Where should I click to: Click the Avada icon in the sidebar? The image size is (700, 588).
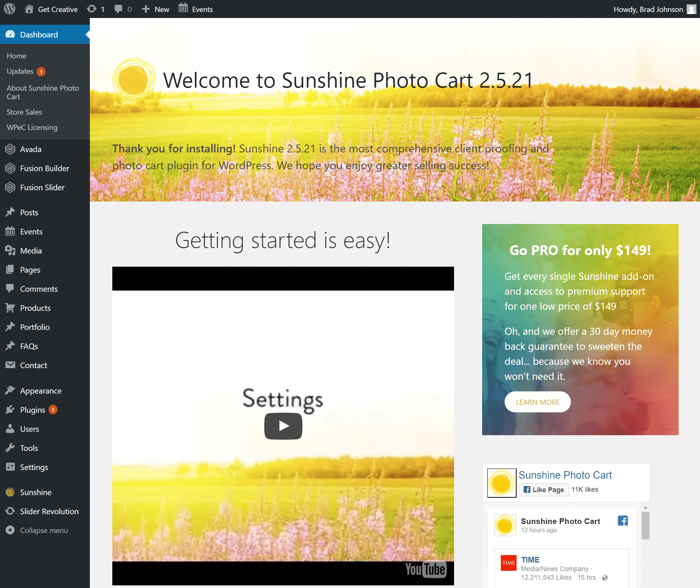pos(10,149)
